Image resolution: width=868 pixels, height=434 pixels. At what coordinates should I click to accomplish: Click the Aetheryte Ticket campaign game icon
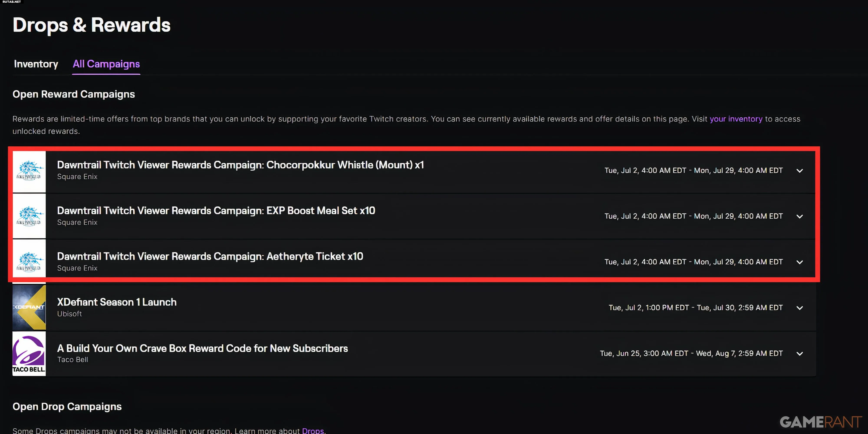(x=29, y=261)
